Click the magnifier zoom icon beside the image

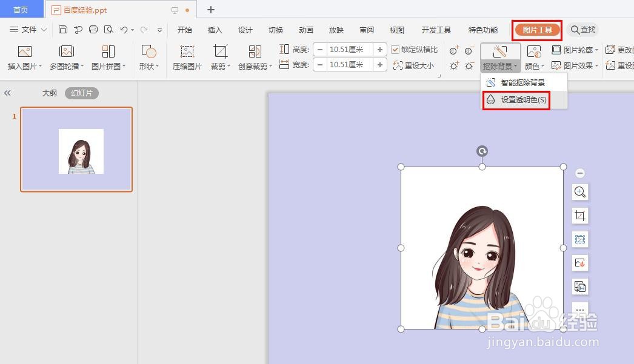580,192
